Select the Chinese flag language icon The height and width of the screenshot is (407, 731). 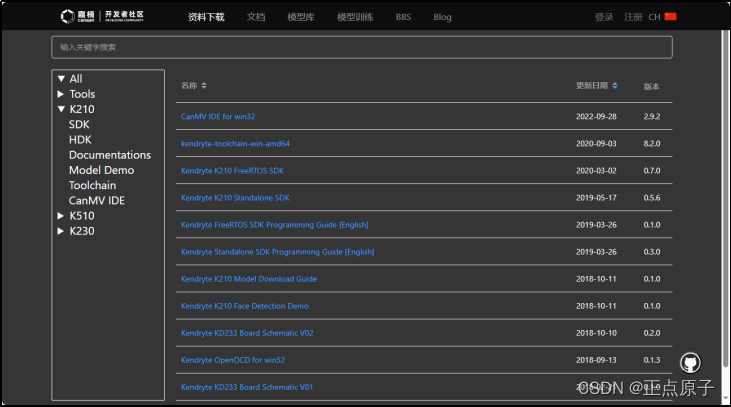coord(670,16)
